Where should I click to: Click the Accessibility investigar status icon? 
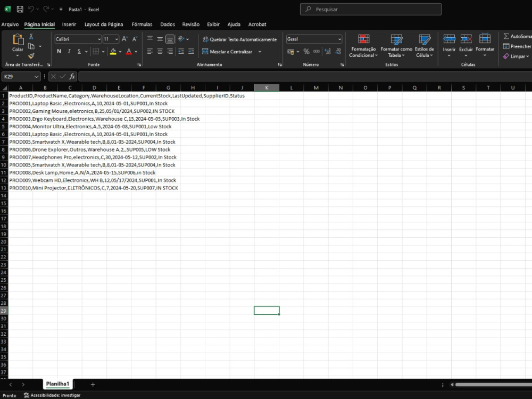[x=27, y=395]
